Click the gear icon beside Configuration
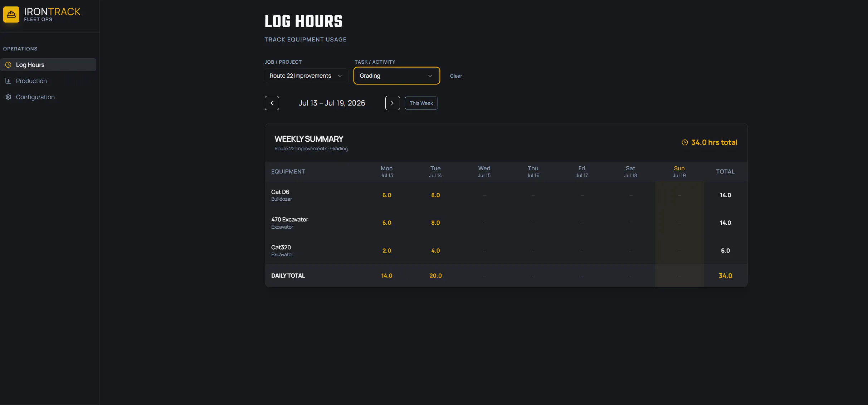 pyautogui.click(x=8, y=97)
